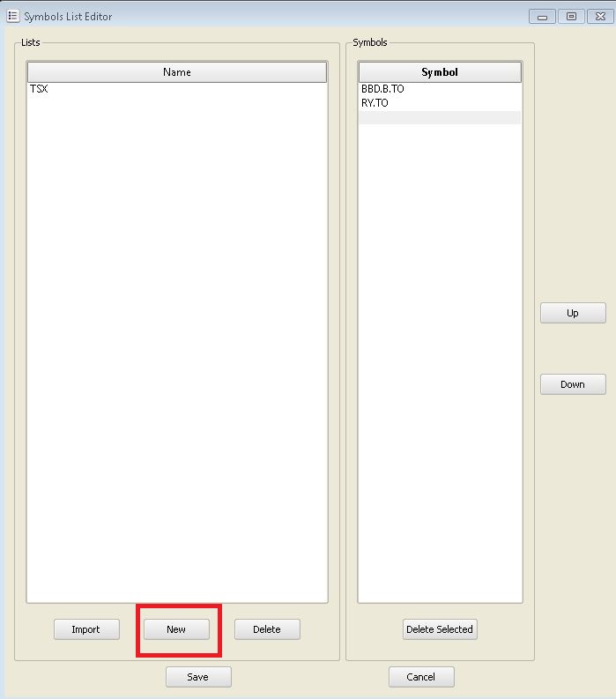Click the Symbol column header
This screenshot has width=616, height=699.
[x=440, y=72]
